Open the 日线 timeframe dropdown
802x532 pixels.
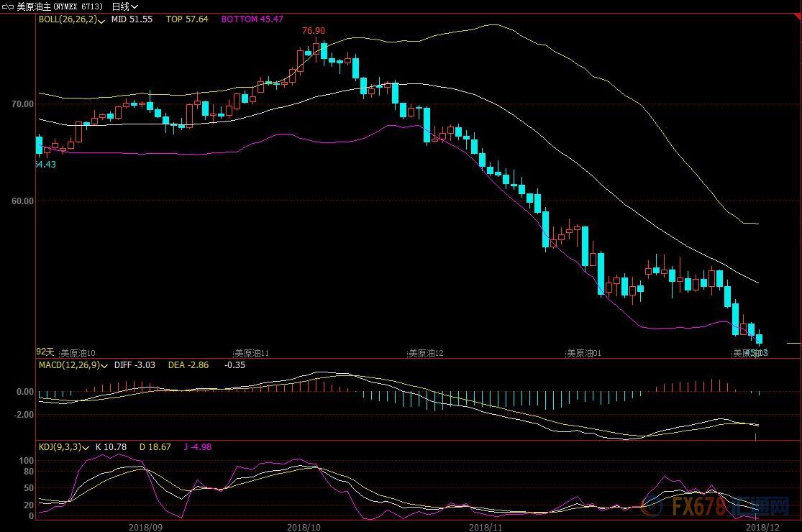click(124, 6)
